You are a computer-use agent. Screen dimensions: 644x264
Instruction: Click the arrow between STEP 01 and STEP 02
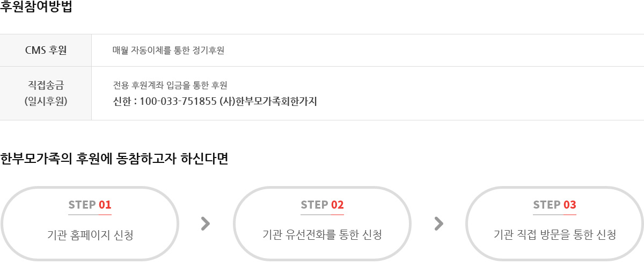[x=205, y=224]
